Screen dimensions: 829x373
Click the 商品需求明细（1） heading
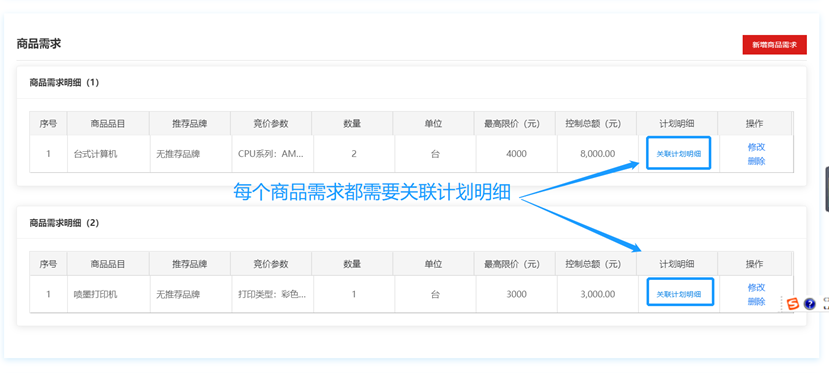(64, 82)
